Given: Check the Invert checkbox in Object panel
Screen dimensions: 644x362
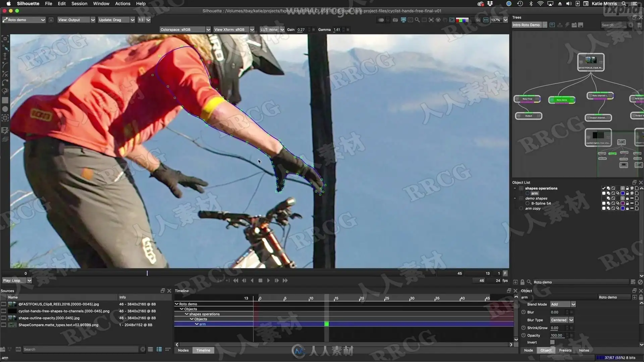Looking at the screenshot, I should [x=552, y=342].
